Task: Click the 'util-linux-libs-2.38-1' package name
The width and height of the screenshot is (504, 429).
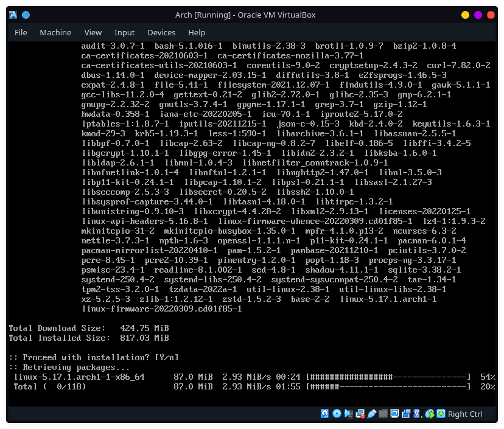Action: click(x=393, y=289)
